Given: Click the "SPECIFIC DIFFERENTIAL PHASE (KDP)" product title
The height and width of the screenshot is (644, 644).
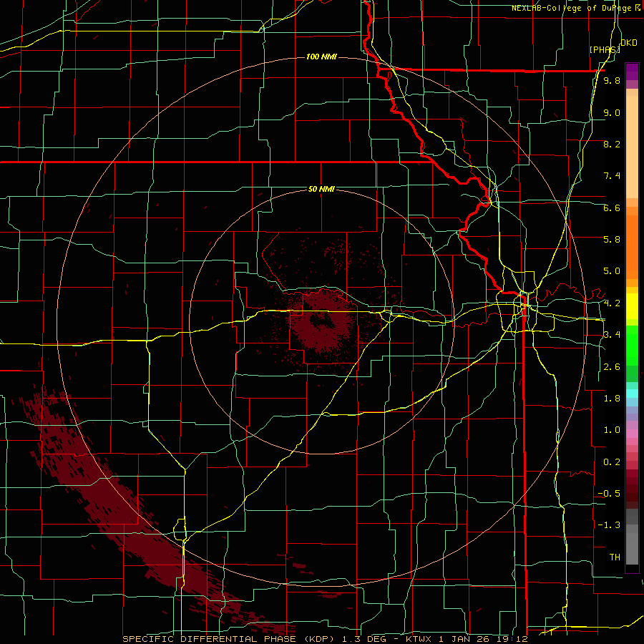Looking at the screenshot, I should coord(230,639).
